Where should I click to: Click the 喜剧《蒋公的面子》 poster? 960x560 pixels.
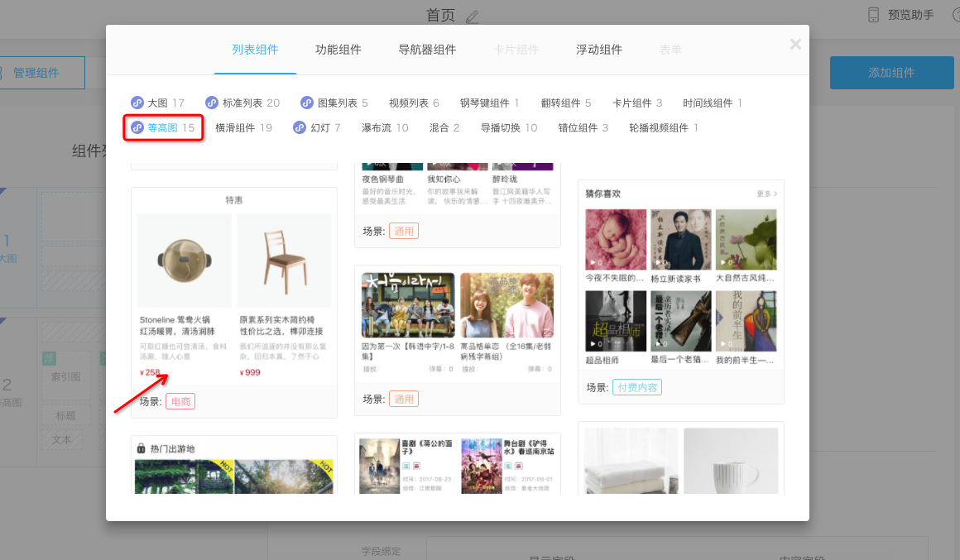pos(380,466)
